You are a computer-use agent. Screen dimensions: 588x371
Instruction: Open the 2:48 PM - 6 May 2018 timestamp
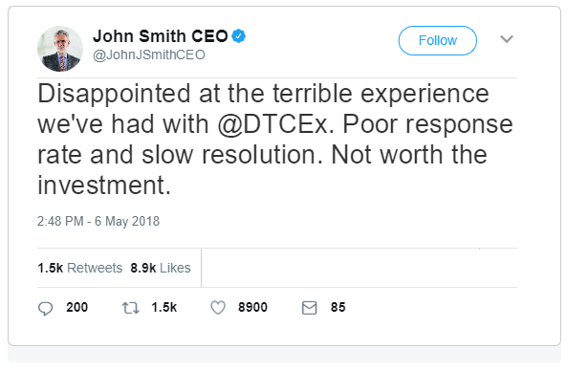pos(98,221)
